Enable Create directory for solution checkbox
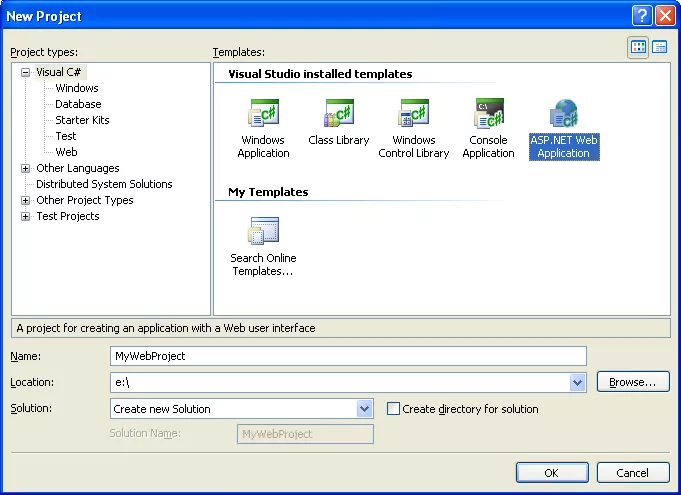Image resolution: width=681 pixels, height=495 pixels. tap(393, 409)
